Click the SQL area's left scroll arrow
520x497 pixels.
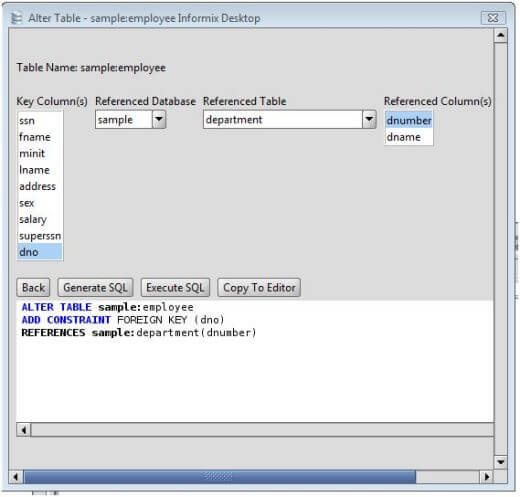coord(24,430)
